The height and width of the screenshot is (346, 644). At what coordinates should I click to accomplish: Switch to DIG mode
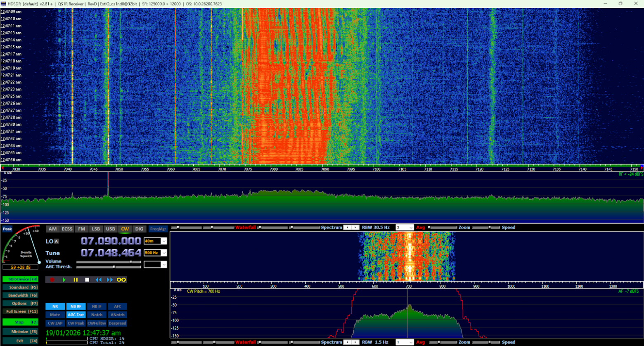[x=140, y=229]
